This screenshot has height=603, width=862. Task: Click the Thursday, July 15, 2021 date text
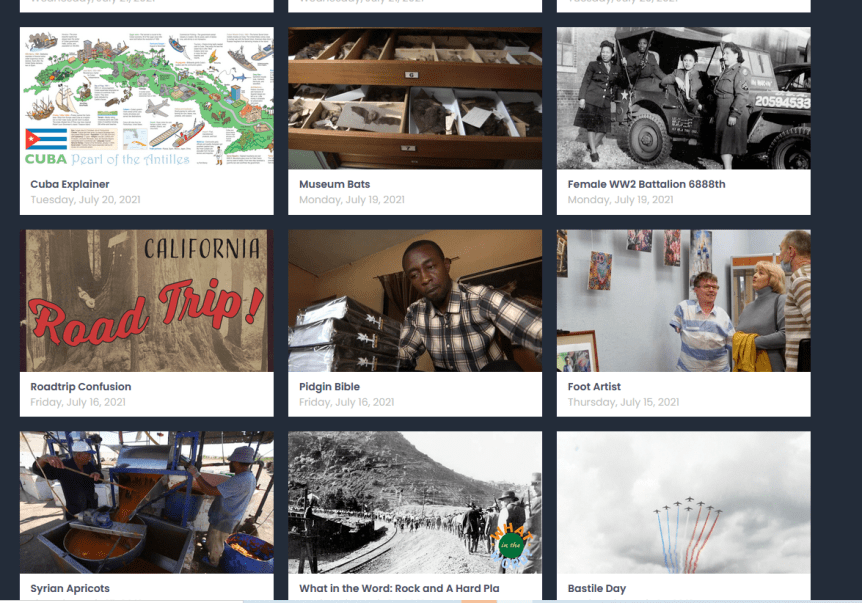click(623, 402)
